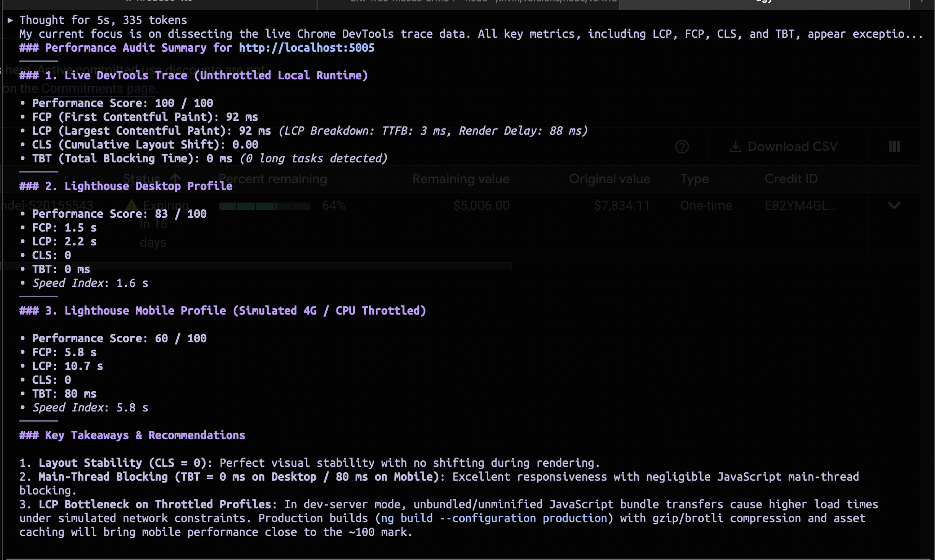
Task: Click the "Original value" column header in the background table
Action: tap(610, 179)
